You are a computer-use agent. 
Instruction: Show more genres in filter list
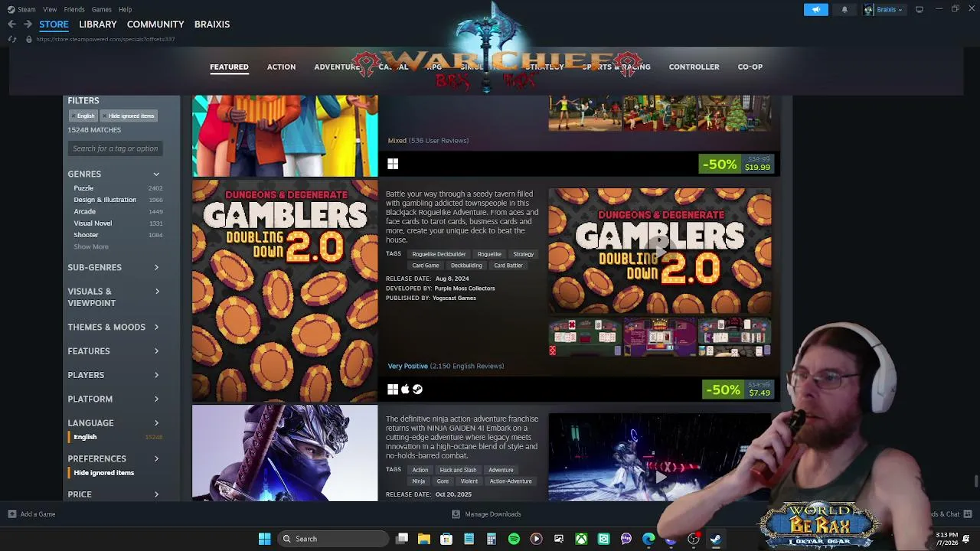click(x=91, y=246)
